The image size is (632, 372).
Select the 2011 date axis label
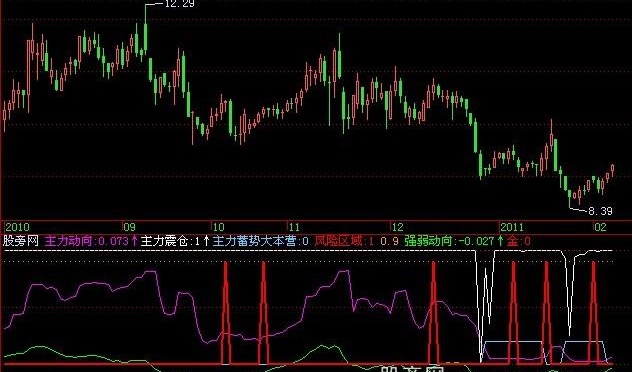tap(512, 227)
